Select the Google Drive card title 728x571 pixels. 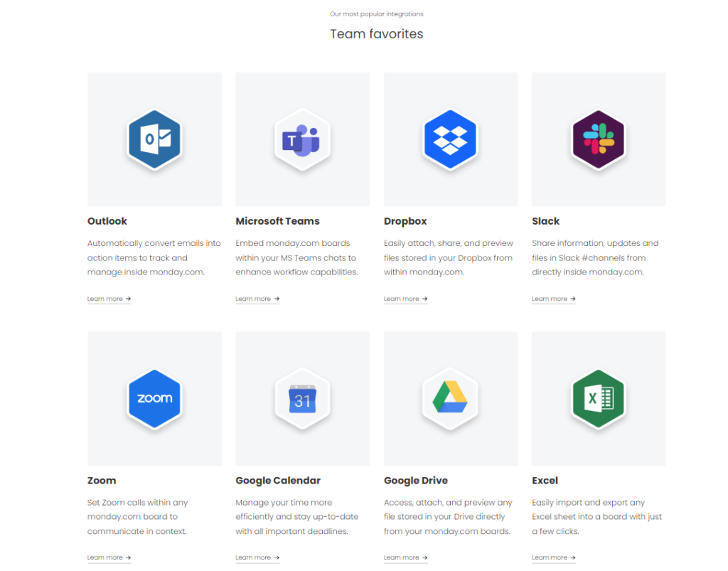tap(416, 481)
